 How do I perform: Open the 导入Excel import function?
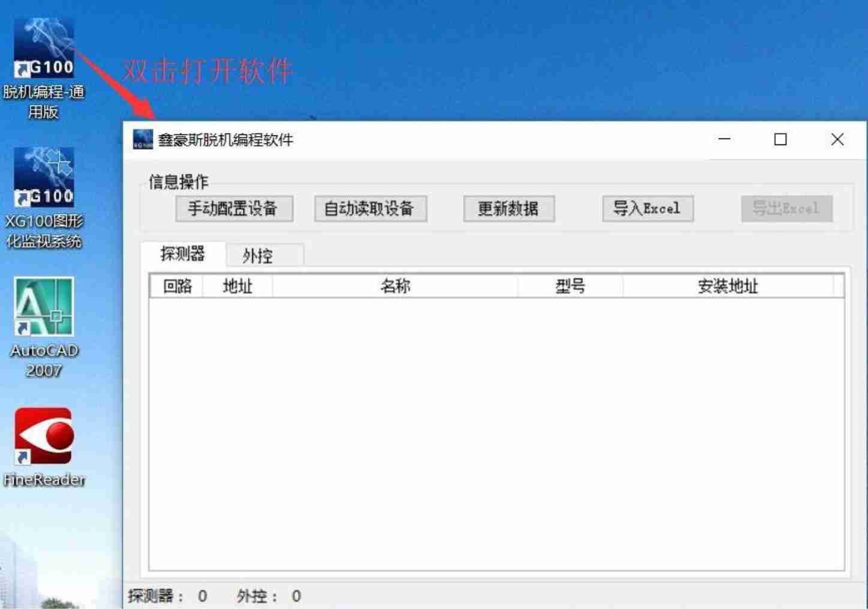pyautogui.click(x=647, y=209)
